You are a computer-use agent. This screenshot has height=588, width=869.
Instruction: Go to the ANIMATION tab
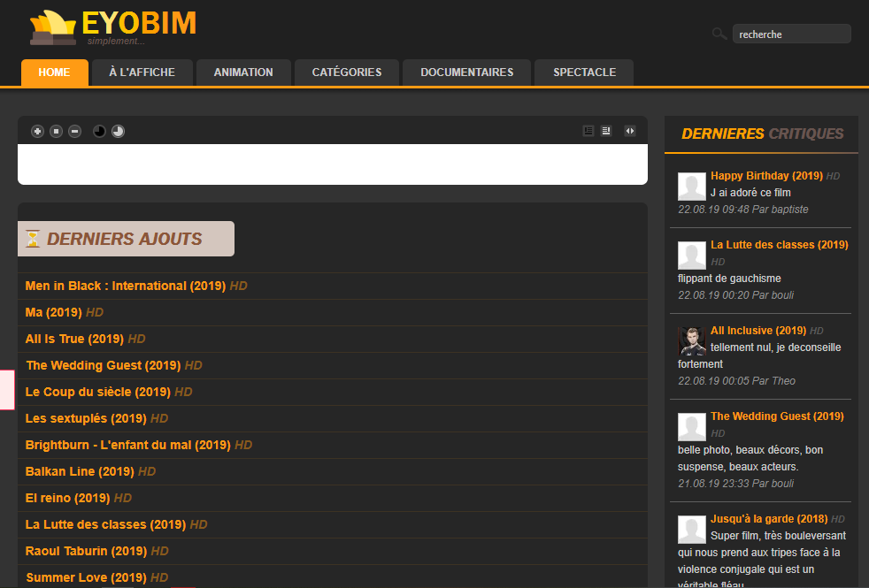click(243, 73)
